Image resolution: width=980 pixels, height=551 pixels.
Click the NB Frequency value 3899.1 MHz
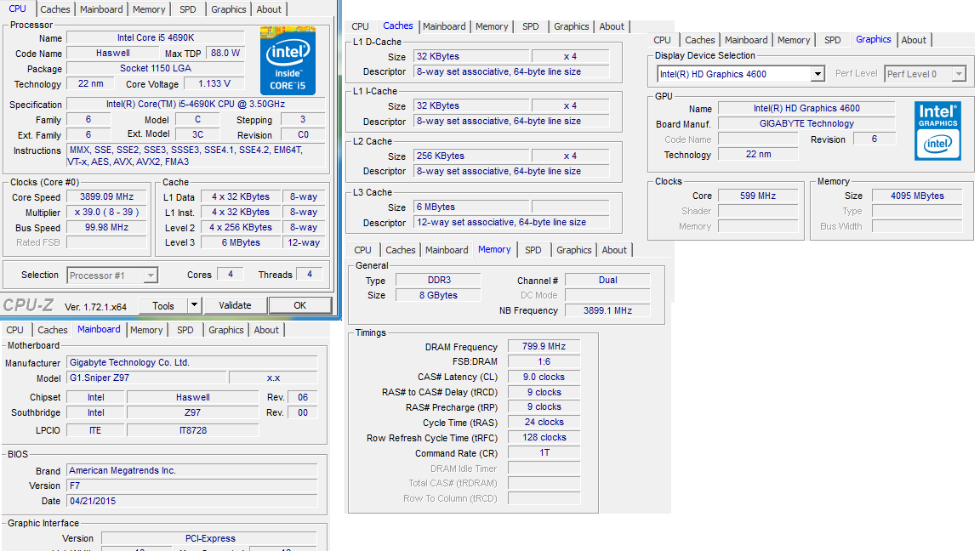(x=607, y=310)
